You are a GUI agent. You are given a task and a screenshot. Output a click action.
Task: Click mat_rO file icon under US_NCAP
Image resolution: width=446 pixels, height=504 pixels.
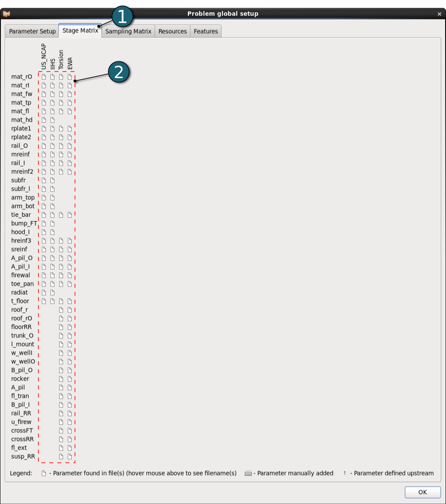pos(44,77)
